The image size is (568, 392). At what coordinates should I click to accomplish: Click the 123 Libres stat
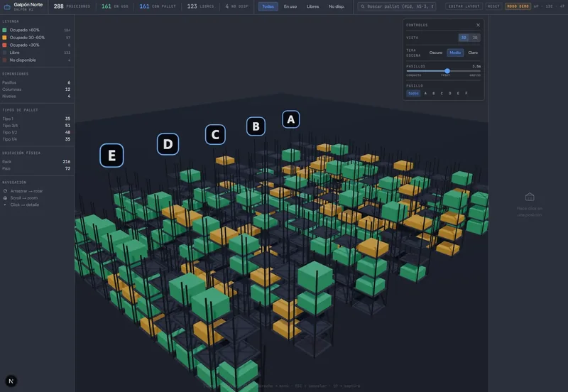(200, 6)
